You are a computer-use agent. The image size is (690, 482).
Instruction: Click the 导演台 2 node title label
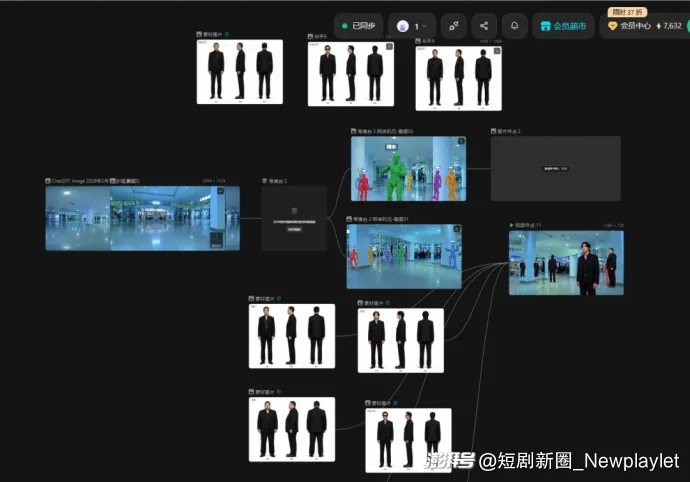click(278, 181)
